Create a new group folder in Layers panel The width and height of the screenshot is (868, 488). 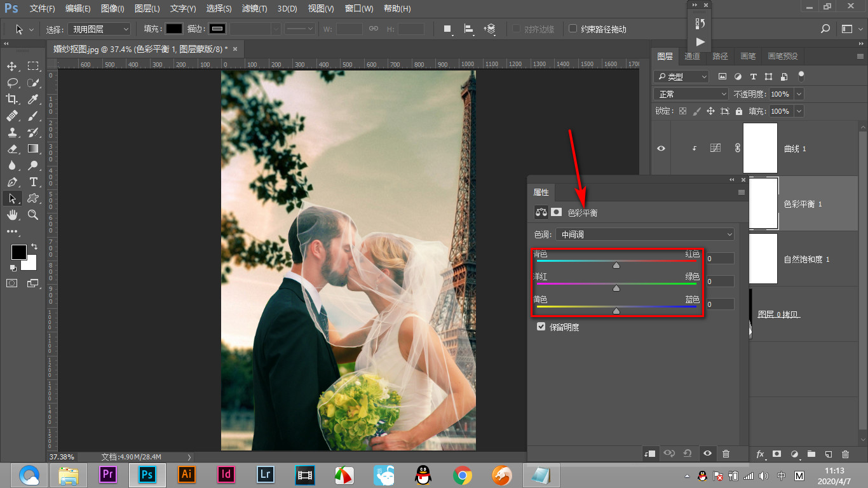pos(811,454)
